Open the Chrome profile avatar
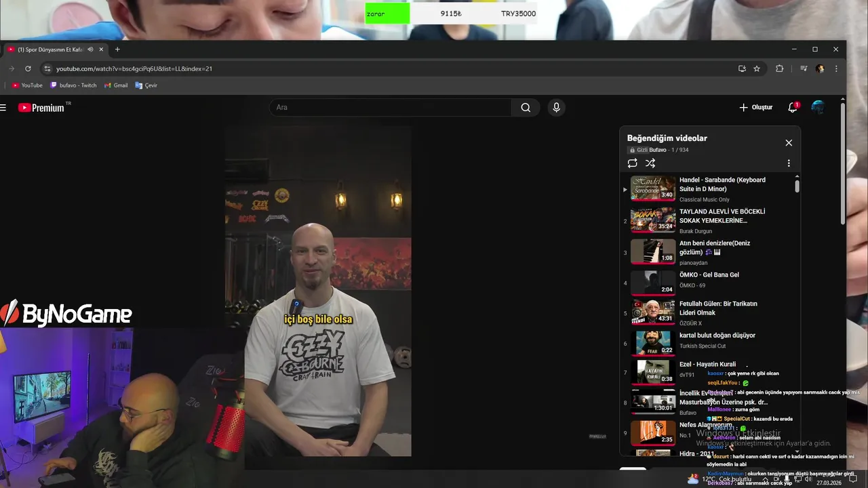 coord(820,68)
